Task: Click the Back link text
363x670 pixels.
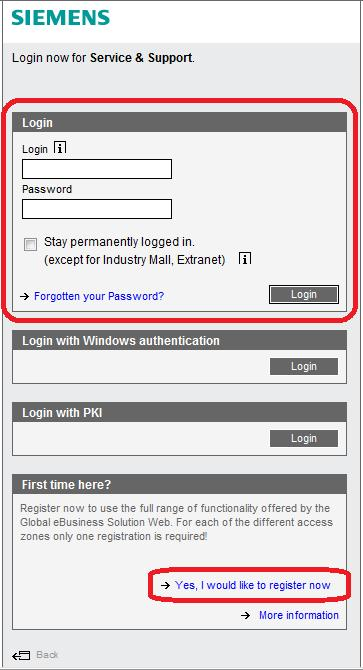Action: 47,655
